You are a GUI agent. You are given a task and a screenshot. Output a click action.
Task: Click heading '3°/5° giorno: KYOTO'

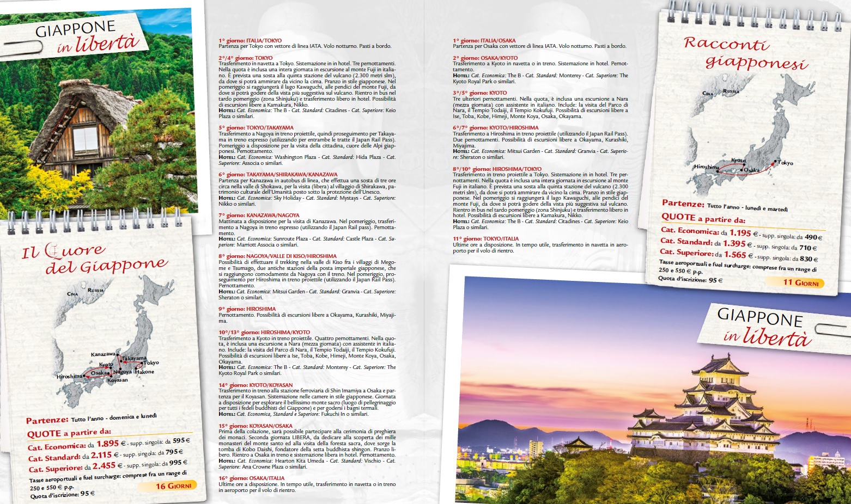pyautogui.click(x=479, y=93)
